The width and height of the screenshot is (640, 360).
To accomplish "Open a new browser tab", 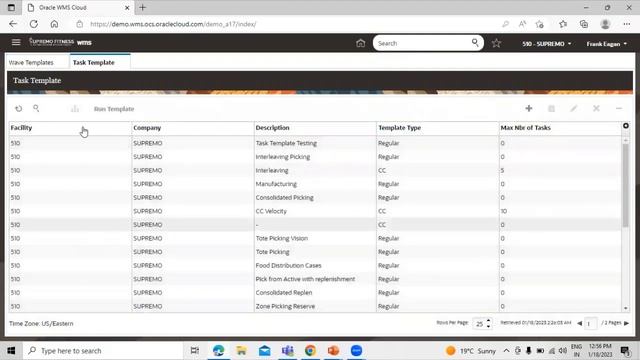I will (x=142, y=7).
